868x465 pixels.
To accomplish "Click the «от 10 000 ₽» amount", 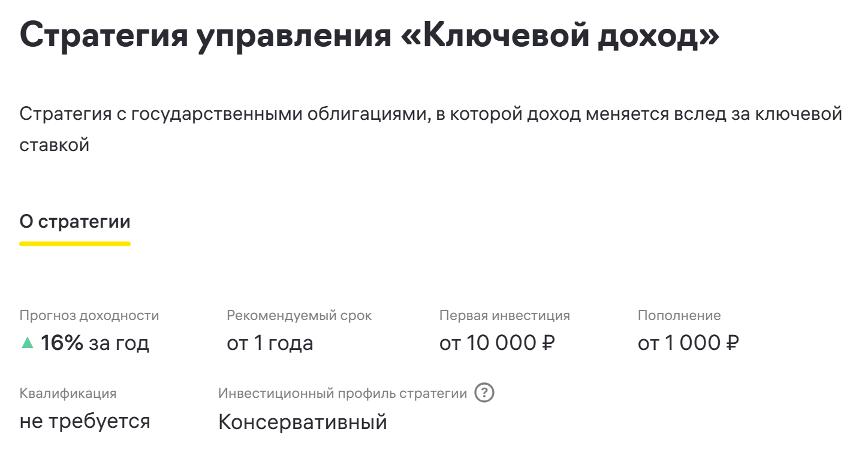I will (497, 343).
